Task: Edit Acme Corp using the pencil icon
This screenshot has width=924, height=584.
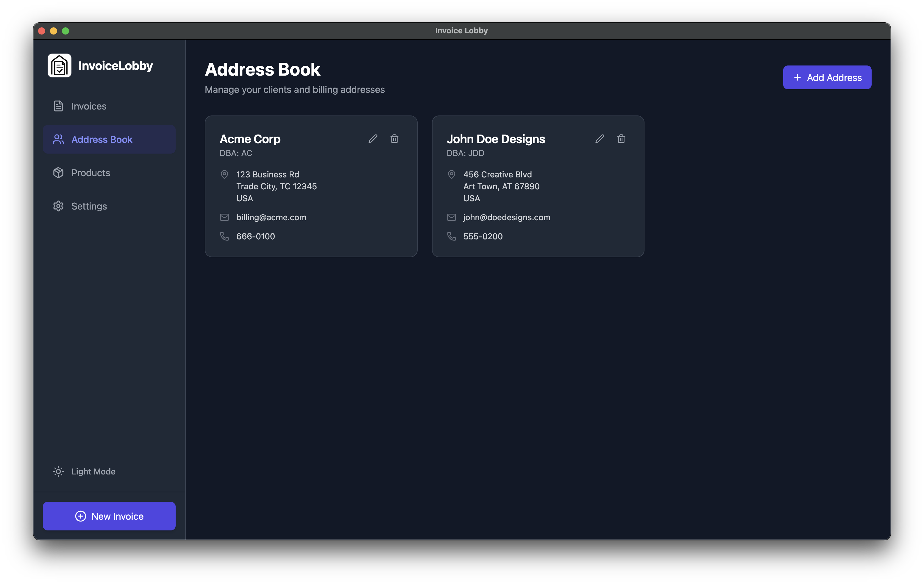Action: [373, 139]
